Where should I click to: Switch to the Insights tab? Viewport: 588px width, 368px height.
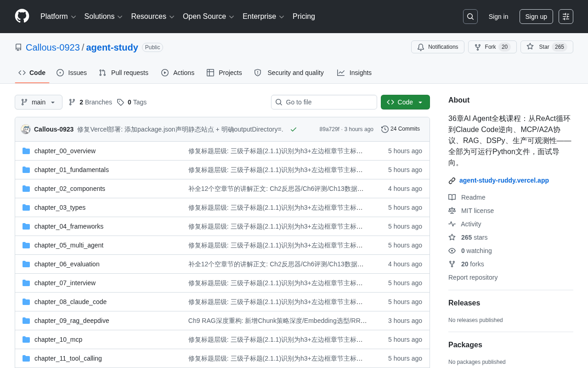(354, 73)
